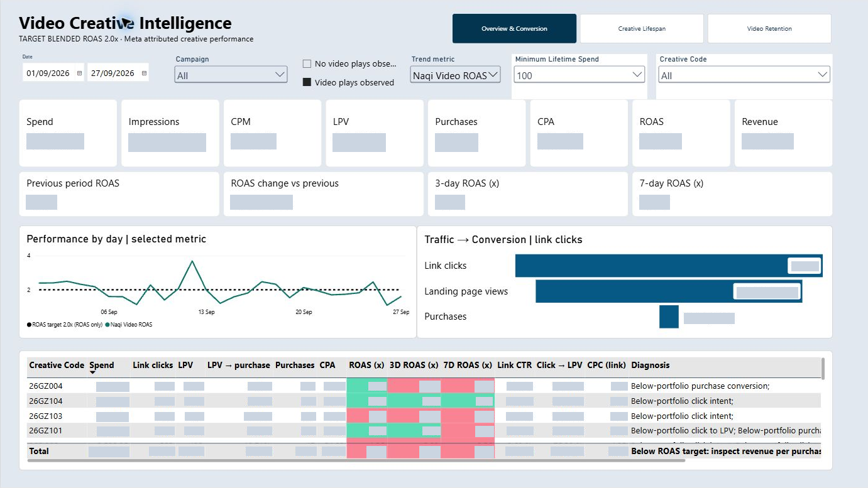Expand the Creative Code filter dropdown

tap(744, 75)
